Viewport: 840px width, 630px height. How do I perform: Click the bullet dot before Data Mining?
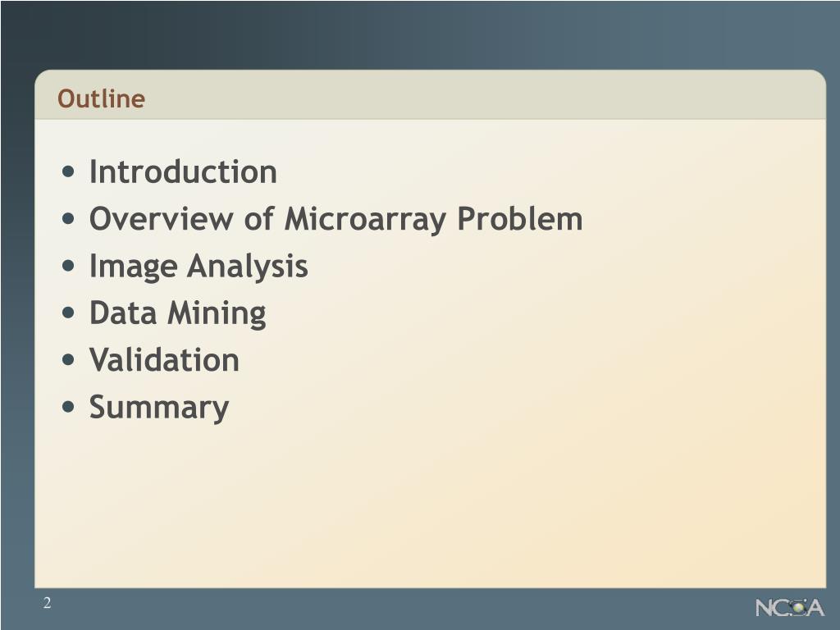68,313
